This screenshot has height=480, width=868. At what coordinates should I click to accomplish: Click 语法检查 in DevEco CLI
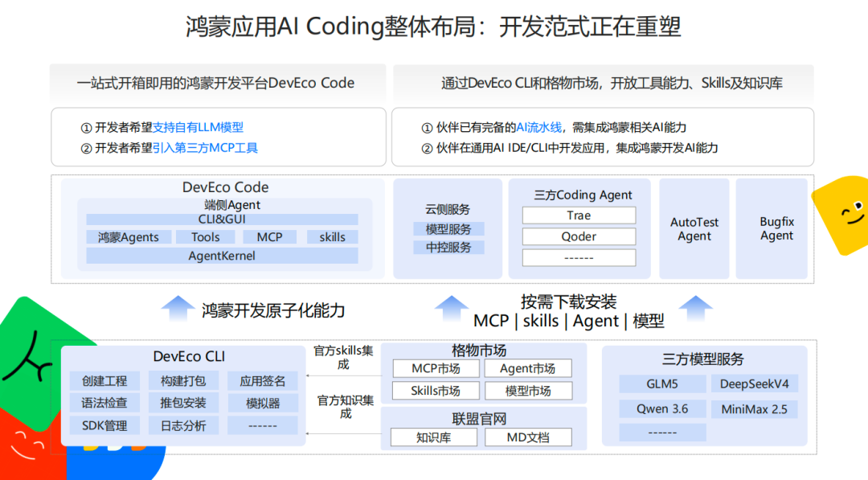click(104, 403)
